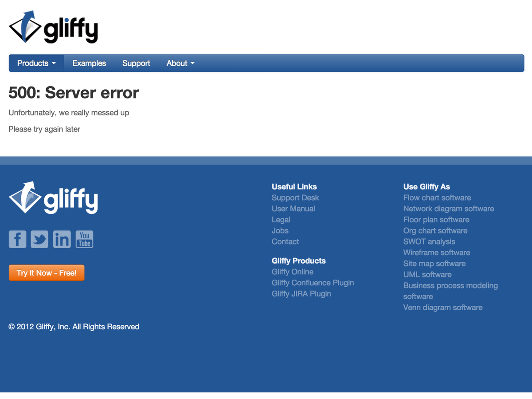
Task: Open Gliffy's Facebook page icon
Action: point(18,239)
